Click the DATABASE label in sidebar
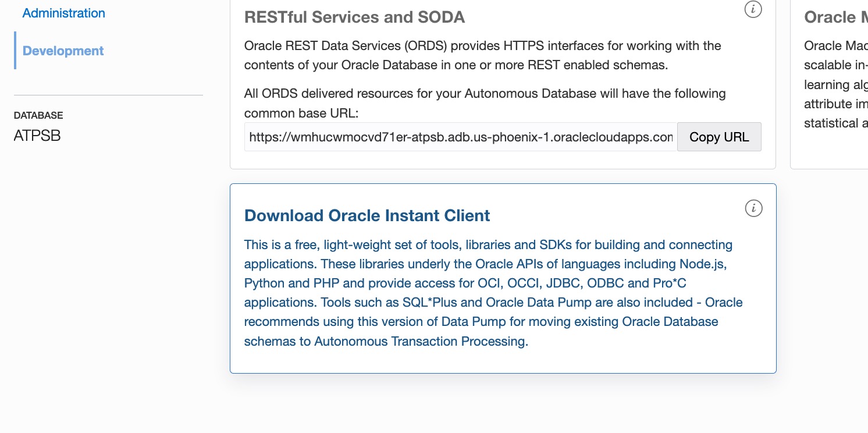The image size is (868, 433). [38, 115]
